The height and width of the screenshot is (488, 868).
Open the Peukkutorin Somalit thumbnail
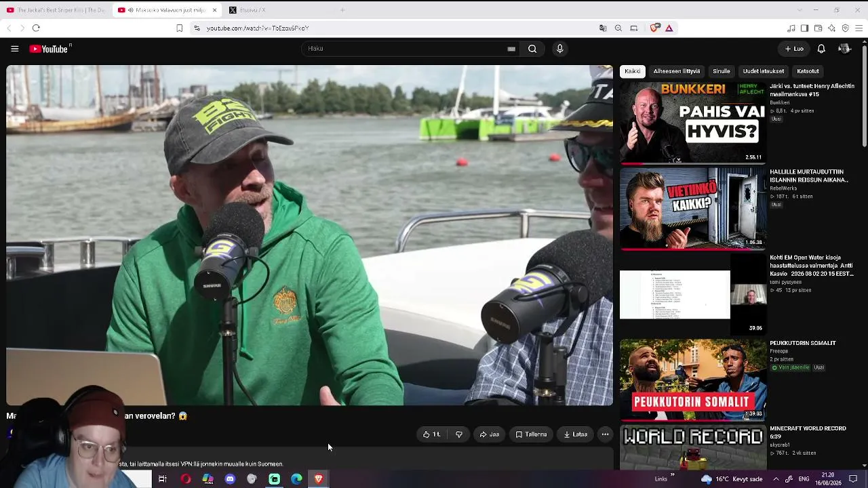click(x=693, y=380)
